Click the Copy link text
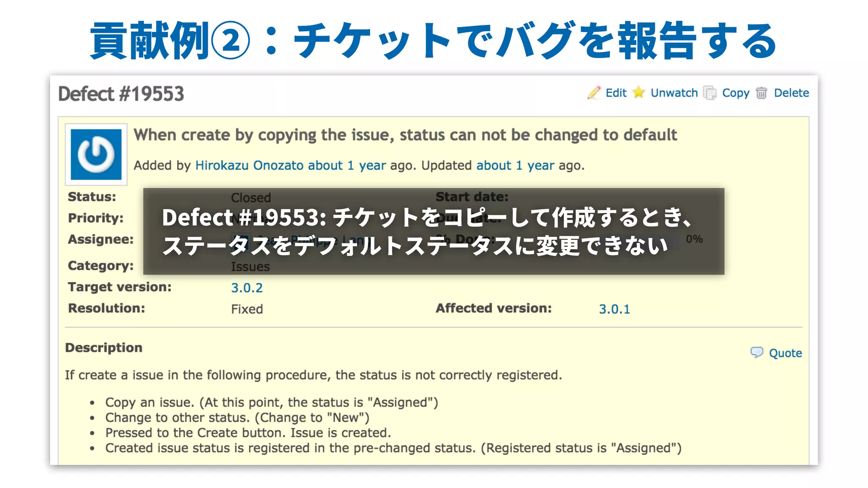The image size is (868, 488). [735, 93]
